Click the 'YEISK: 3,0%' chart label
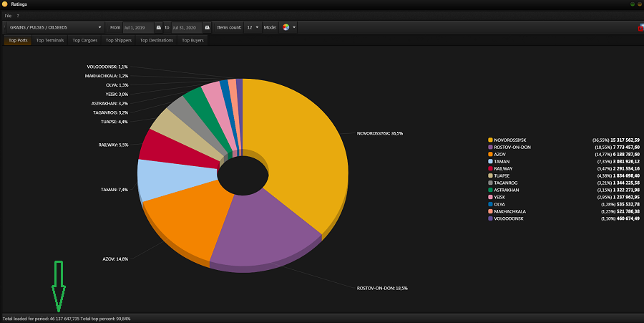 click(x=117, y=95)
